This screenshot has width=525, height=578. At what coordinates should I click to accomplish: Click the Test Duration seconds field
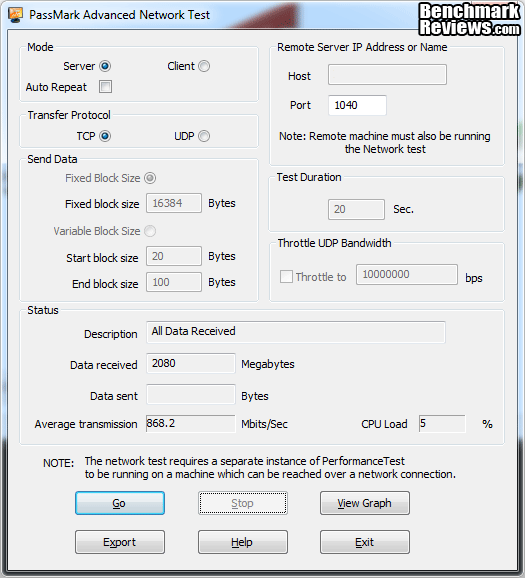point(357,209)
